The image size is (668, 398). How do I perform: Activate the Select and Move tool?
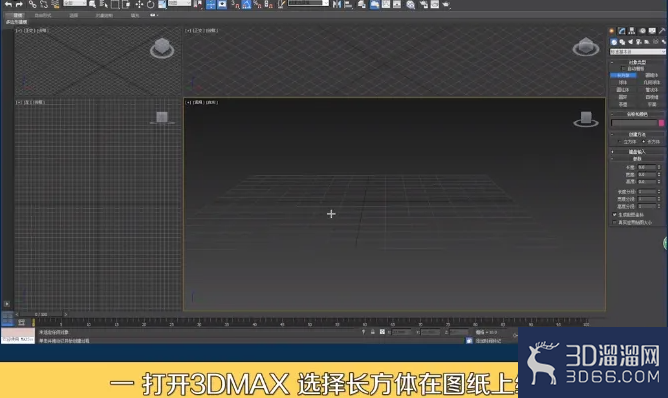[x=139, y=4]
